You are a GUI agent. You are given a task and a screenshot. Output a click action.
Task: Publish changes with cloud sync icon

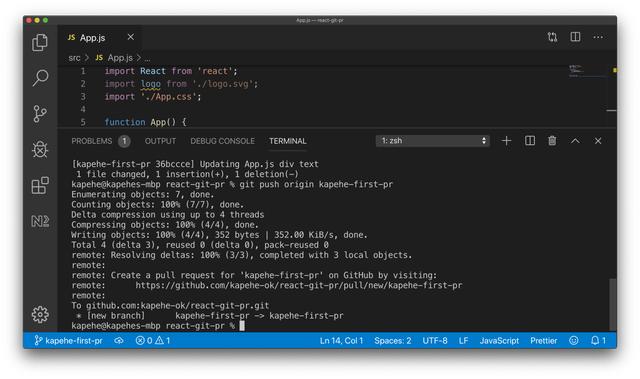119,341
